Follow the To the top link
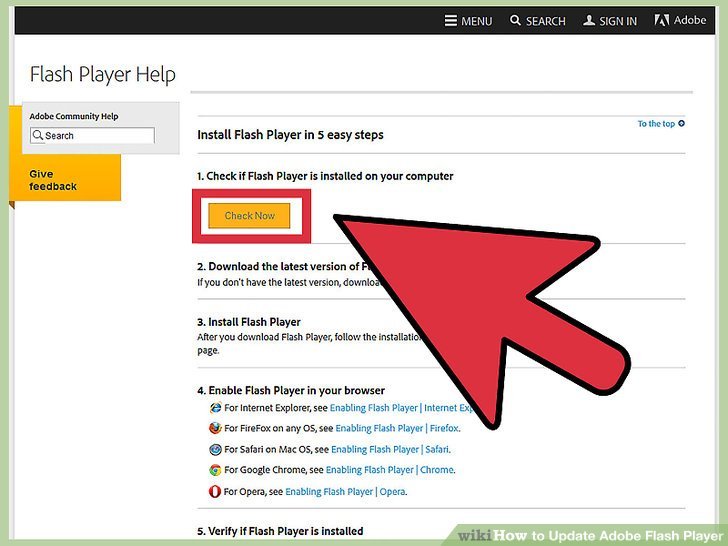This screenshot has width=728, height=546. [656, 124]
